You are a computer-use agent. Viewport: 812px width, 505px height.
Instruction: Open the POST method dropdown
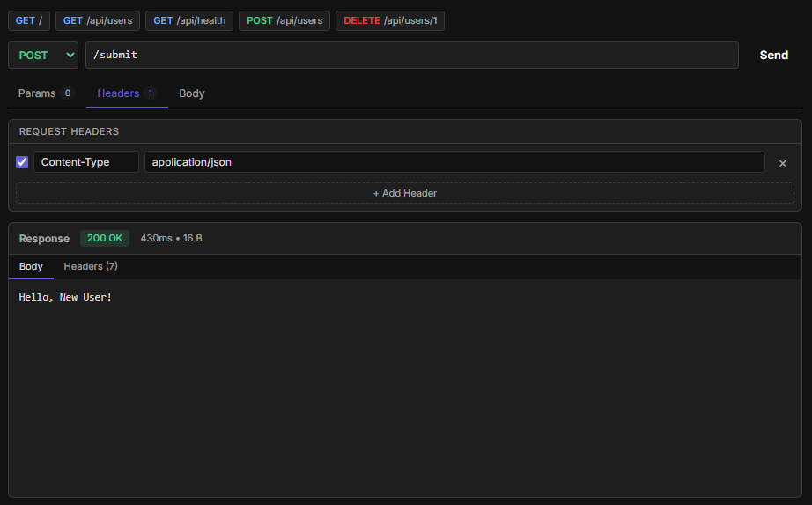point(43,55)
